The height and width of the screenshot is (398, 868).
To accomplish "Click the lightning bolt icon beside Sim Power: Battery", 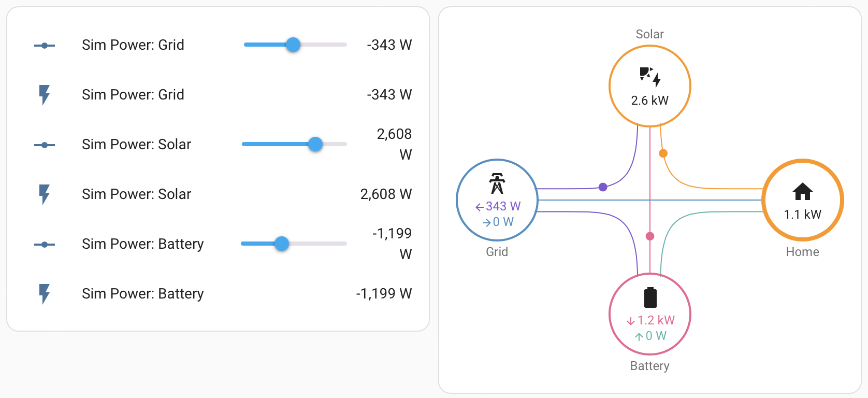I will pos(44,293).
